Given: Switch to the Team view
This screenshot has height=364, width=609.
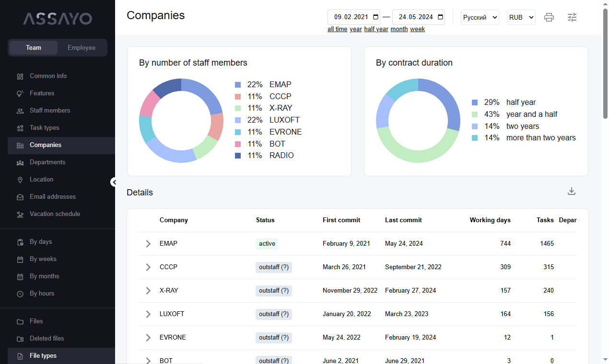Looking at the screenshot, I should (34, 48).
